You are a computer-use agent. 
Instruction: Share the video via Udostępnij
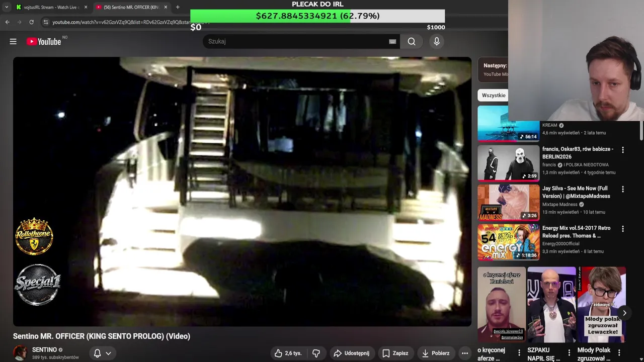(351, 353)
